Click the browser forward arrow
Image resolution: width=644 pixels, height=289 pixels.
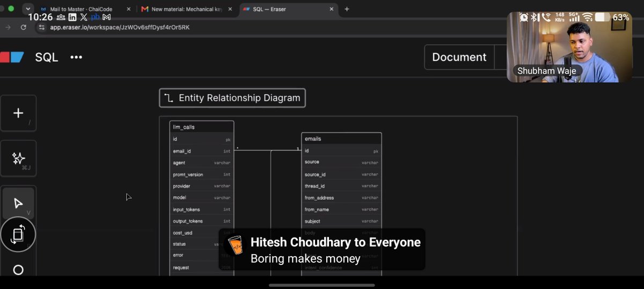(8, 27)
